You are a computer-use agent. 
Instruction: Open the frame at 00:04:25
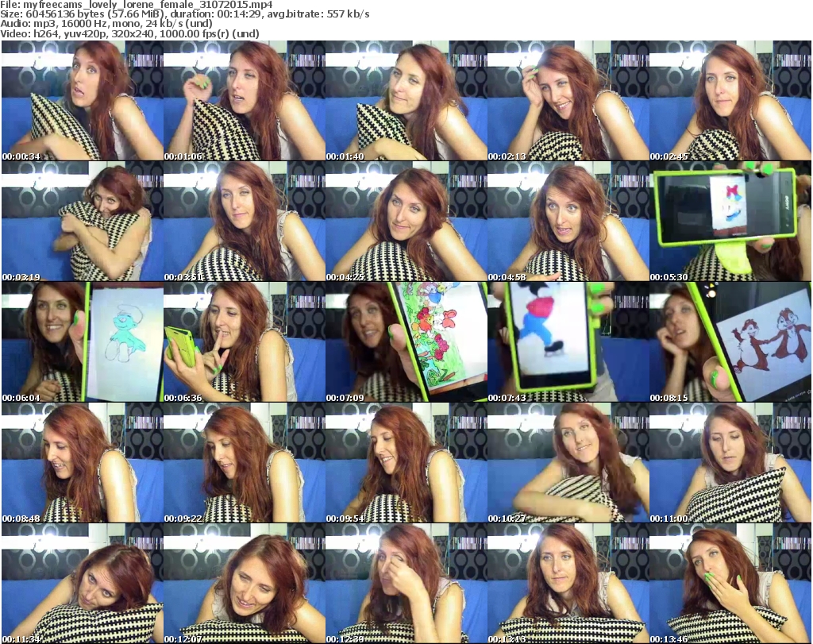click(x=406, y=222)
